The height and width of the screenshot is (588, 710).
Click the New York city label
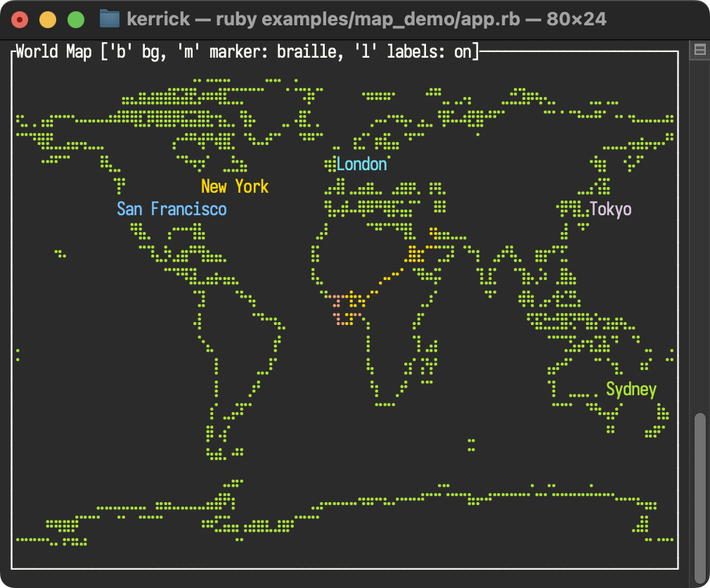[x=235, y=186]
